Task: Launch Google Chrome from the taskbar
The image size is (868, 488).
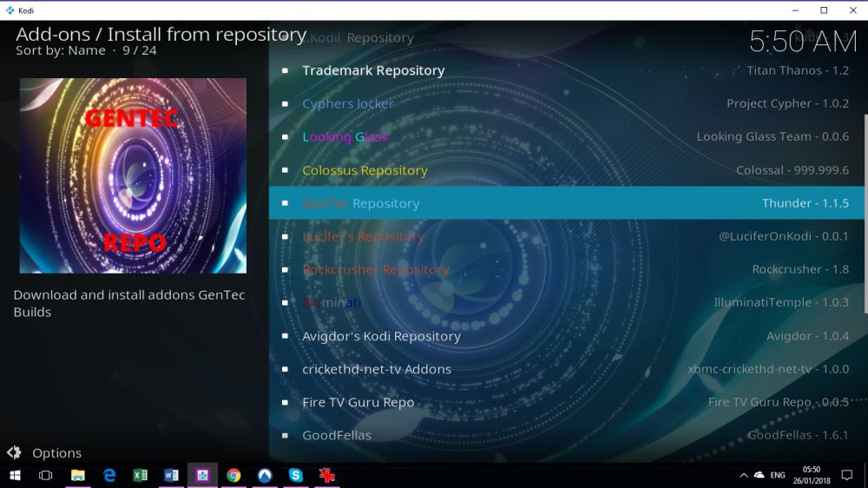Action: [233, 475]
